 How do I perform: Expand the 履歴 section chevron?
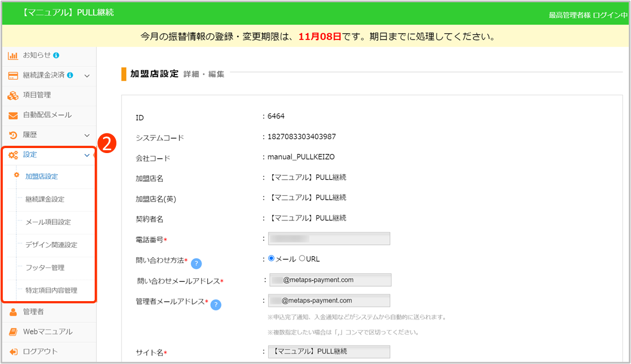coord(87,135)
